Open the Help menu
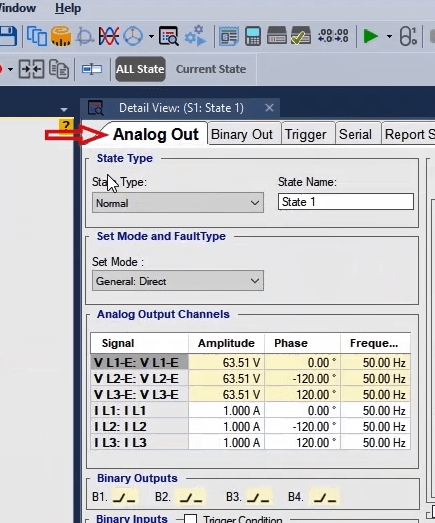Screen dimensions: 435x523 pos(68,8)
